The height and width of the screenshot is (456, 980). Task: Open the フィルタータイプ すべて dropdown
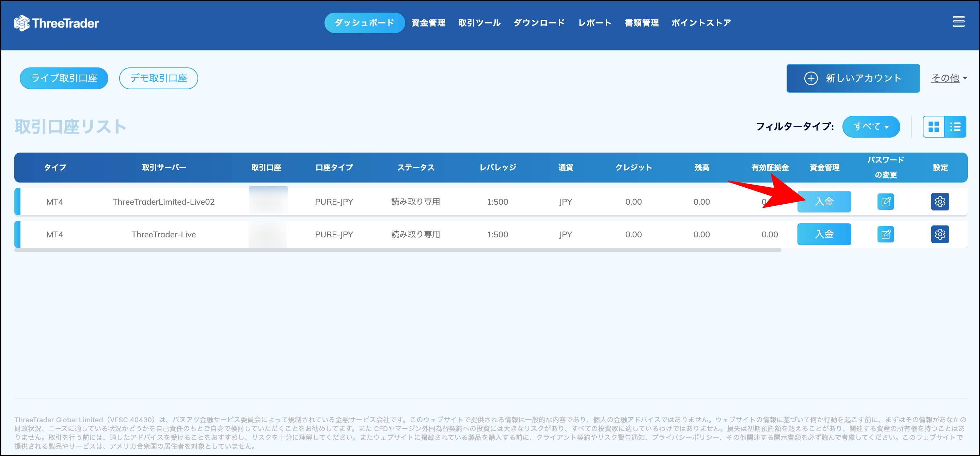tap(871, 126)
